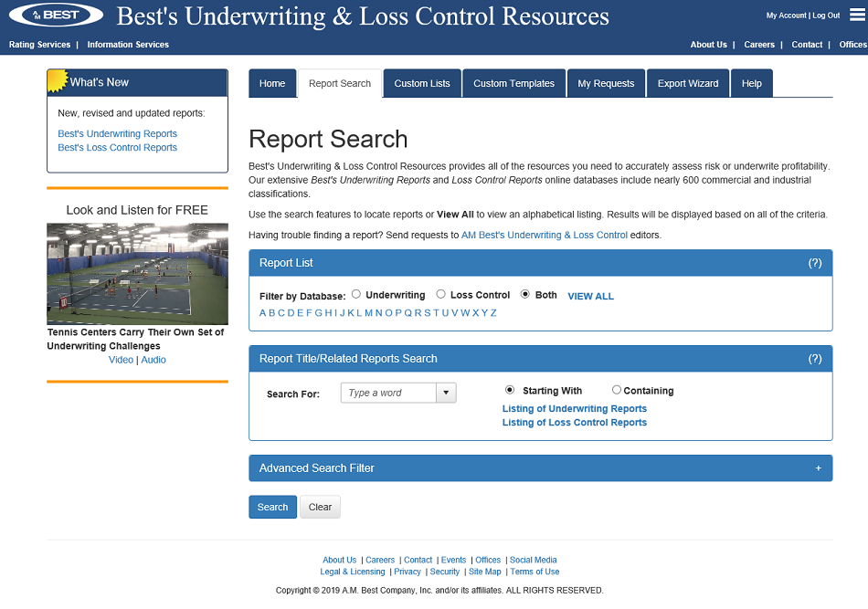Open footer About Us link
This screenshot has height=609, width=868.
pos(339,560)
